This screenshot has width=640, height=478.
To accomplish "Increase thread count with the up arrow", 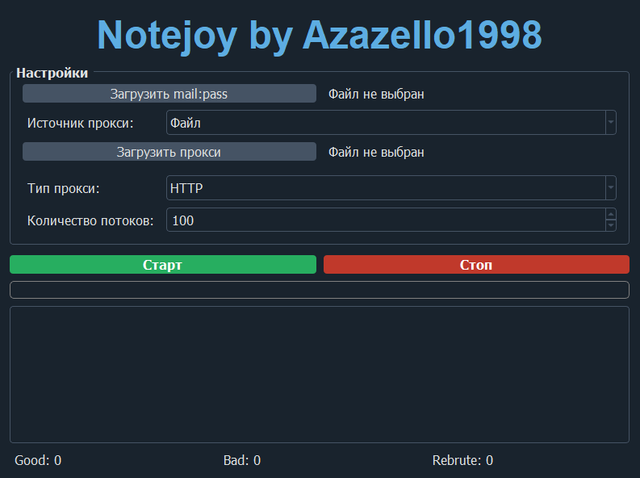I will click(611, 214).
